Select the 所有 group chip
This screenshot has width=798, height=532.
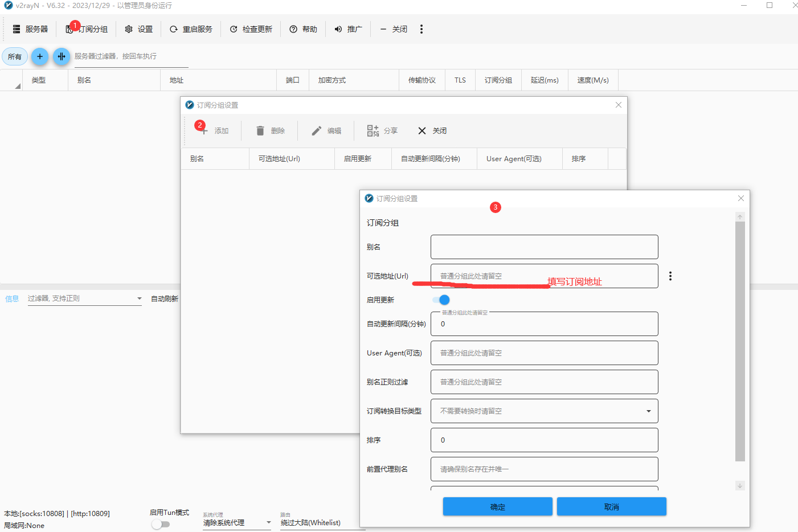pyautogui.click(x=15, y=56)
